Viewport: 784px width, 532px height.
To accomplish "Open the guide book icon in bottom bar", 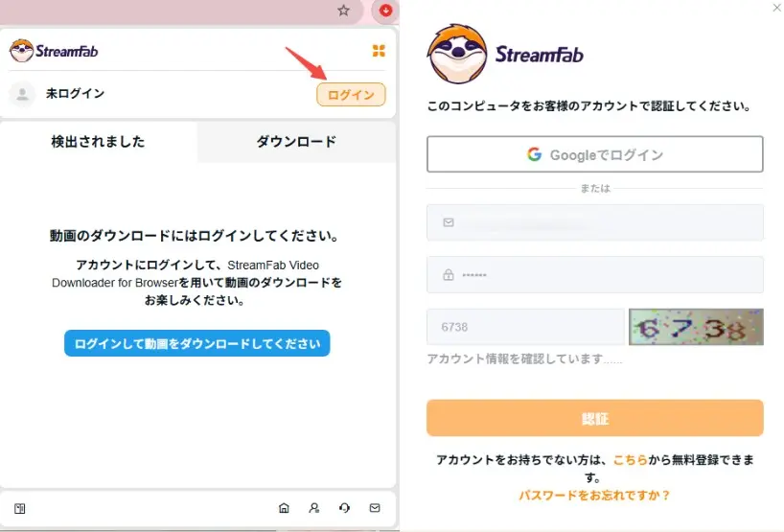I will click(20, 508).
